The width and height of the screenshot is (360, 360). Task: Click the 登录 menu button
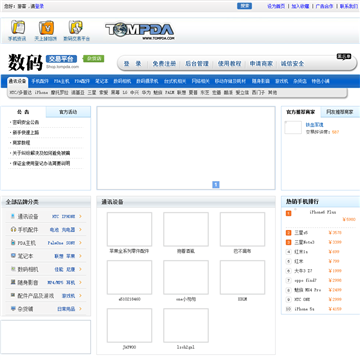click(x=133, y=64)
